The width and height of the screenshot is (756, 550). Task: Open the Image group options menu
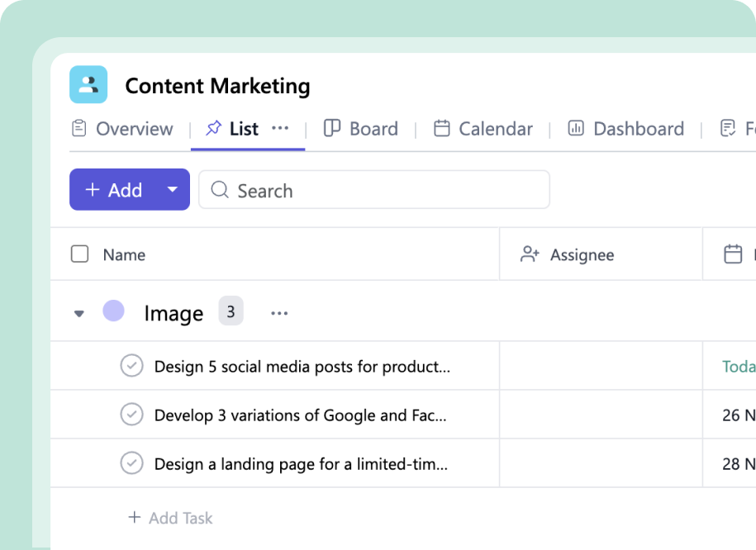click(x=278, y=313)
